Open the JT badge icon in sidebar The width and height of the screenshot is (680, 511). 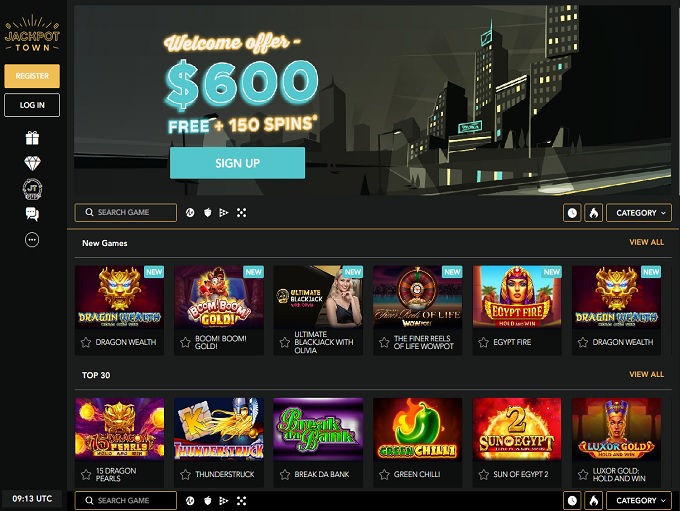coord(32,189)
